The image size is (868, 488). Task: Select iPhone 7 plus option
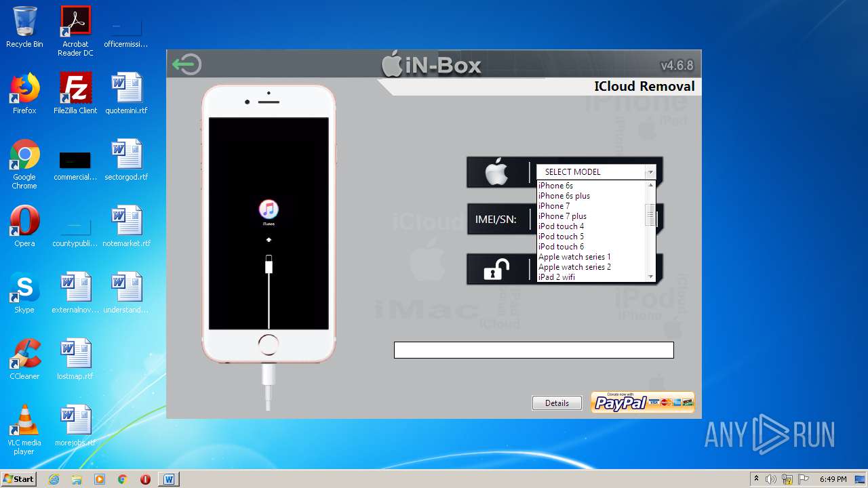click(562, 216)
